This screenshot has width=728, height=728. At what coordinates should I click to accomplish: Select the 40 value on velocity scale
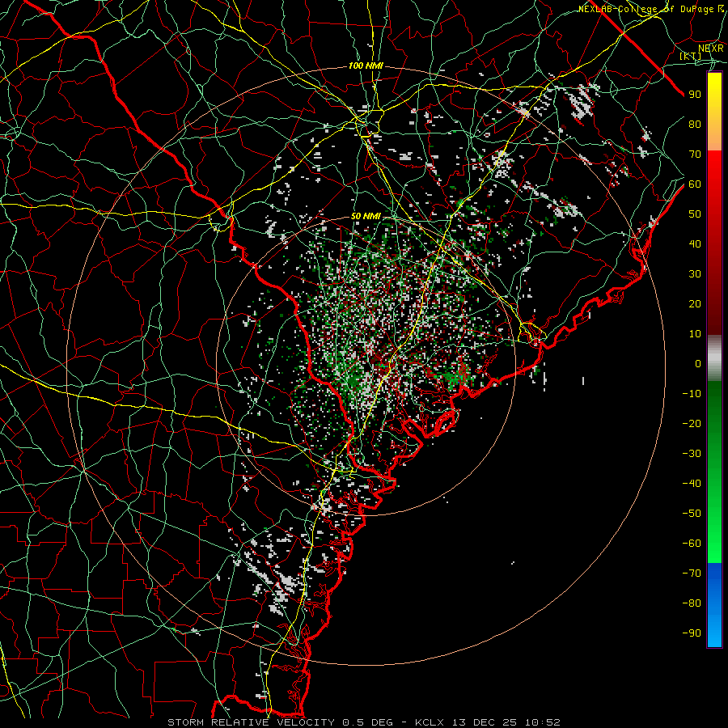[695, 243]
